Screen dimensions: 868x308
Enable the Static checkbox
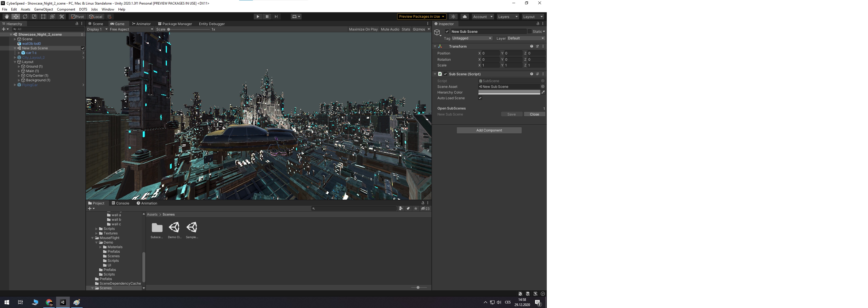point(529,31)
